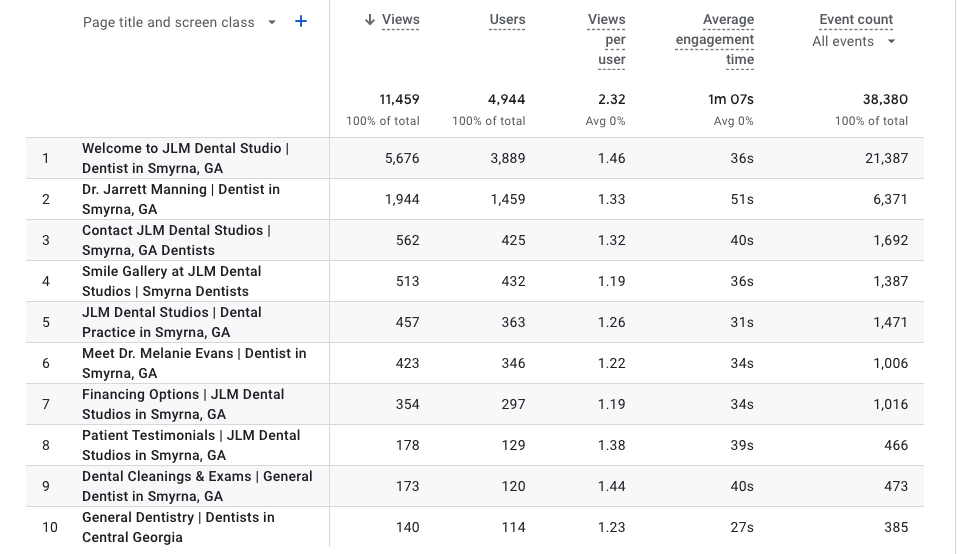957x554 pixels.
Task: Select the Smile Gallery at JLM Dental row
Action: pyautogui.click(x=475, y=281)
